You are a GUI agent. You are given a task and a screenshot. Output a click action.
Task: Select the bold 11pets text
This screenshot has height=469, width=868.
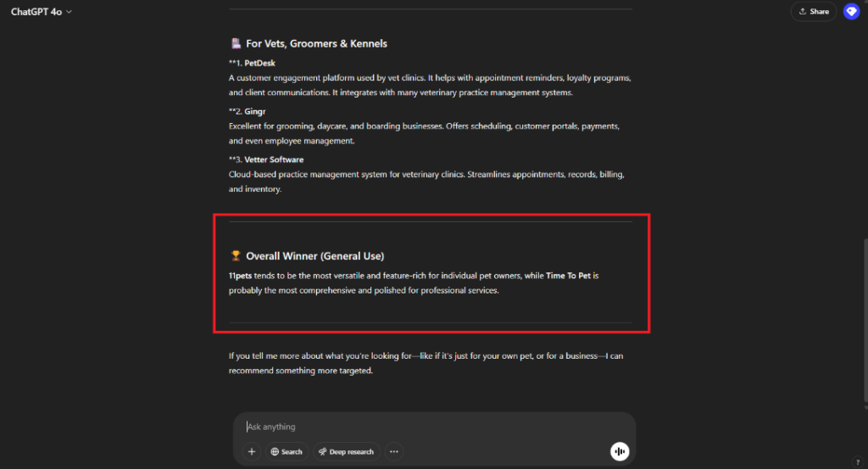[240, 275]
